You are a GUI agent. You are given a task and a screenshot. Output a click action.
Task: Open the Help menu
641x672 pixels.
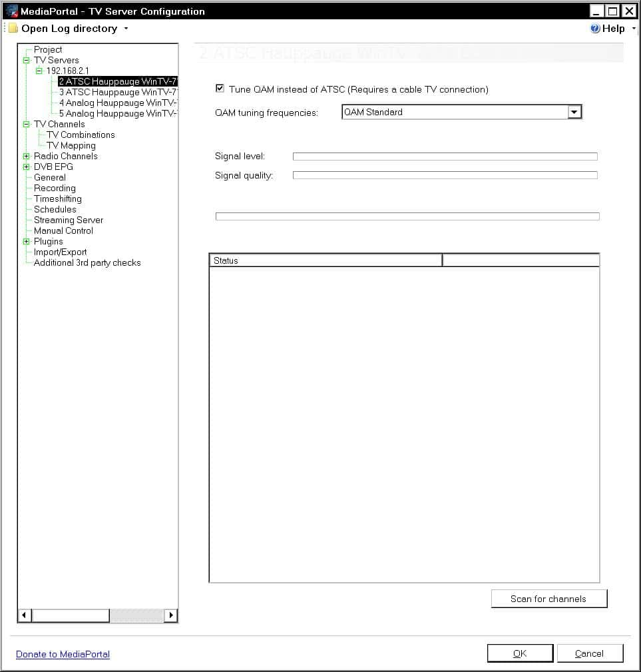[x=613, y=29]
